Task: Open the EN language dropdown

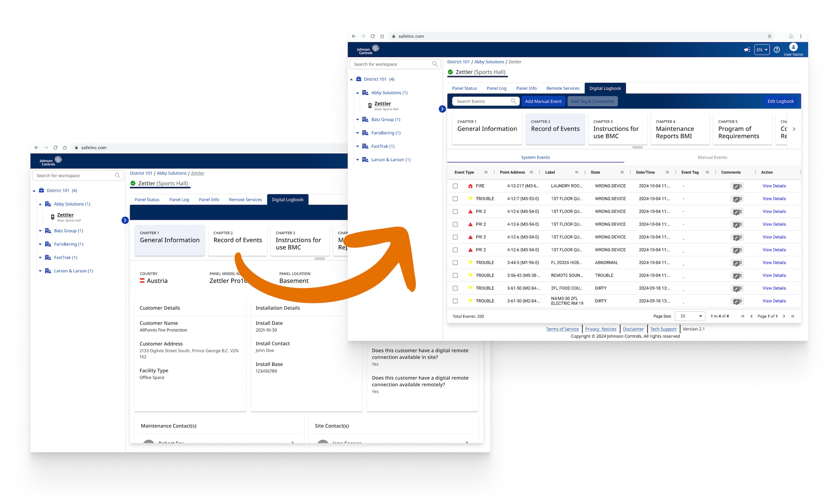Action: click(762, 50)
